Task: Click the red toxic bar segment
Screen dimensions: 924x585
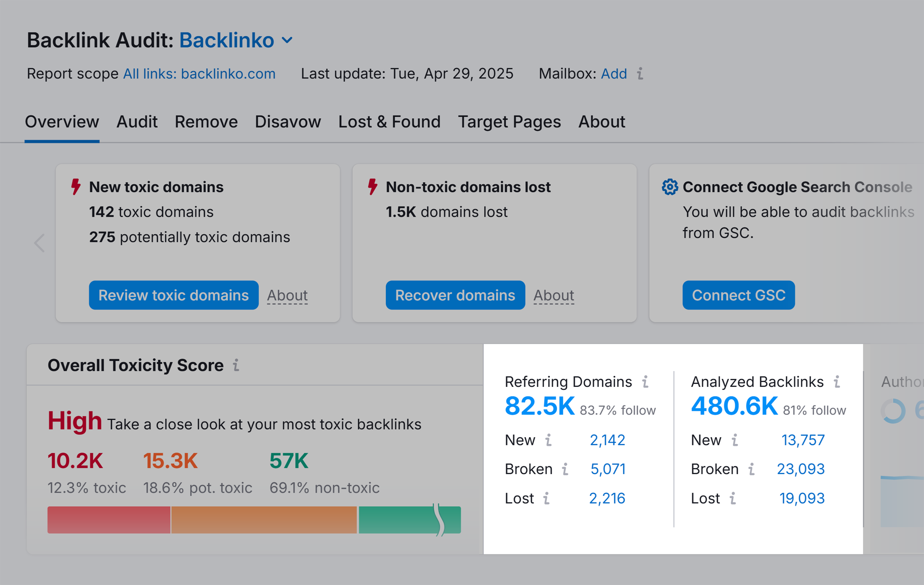Action: click(x=109, y=519)
